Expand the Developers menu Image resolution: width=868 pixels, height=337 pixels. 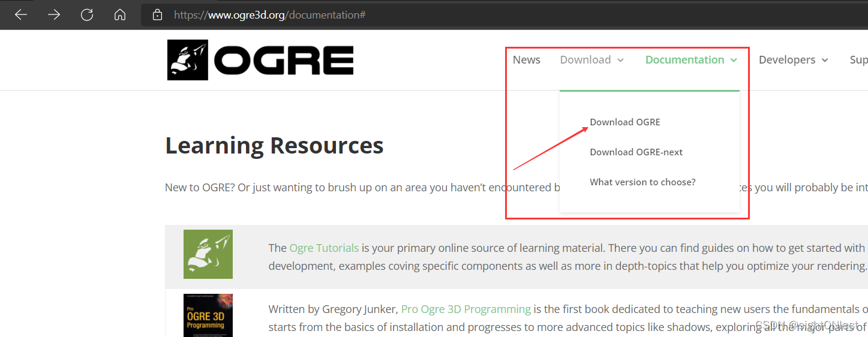coord(794,60)
